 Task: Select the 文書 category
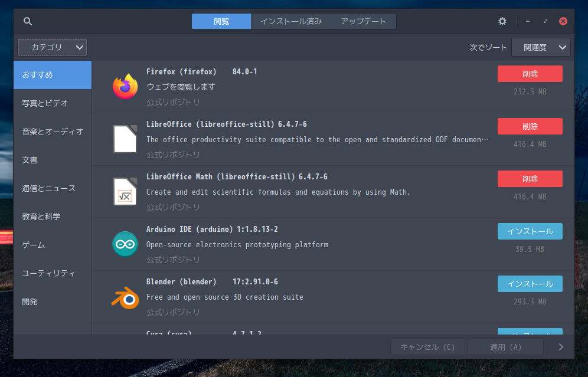pyautogui.click(x=53, y=160)
